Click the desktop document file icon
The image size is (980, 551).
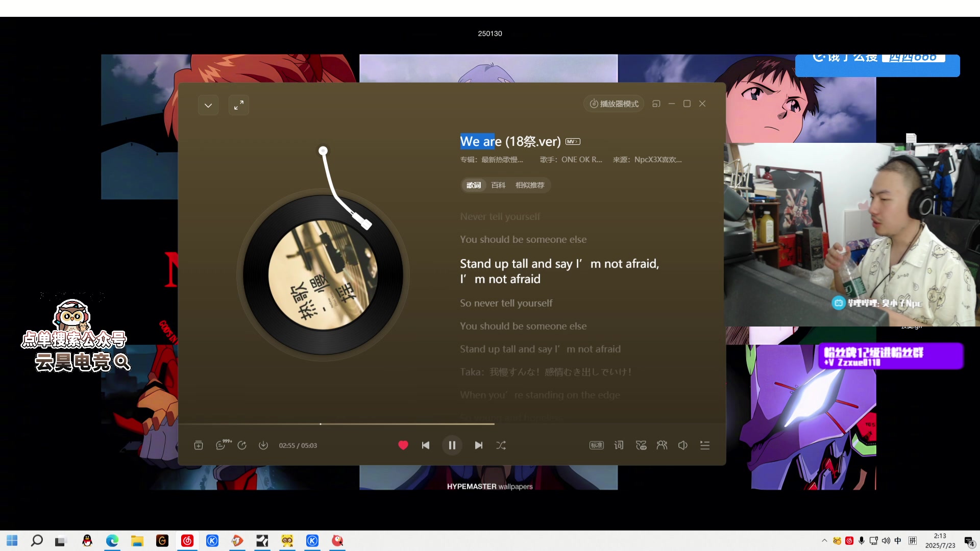[x=911, y=138]
